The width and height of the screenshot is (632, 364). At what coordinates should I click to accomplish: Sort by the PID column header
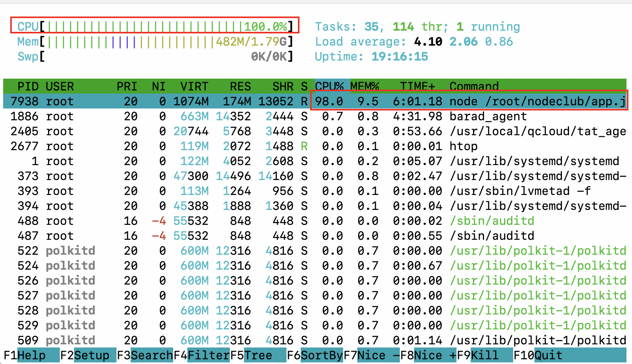pos(28,86)
